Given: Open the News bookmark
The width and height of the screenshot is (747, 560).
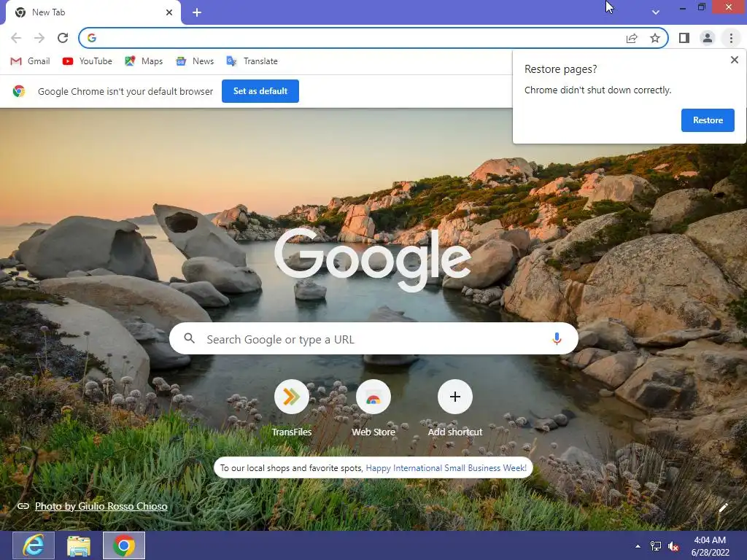Looking at the screenshot, I should [195, 61].
